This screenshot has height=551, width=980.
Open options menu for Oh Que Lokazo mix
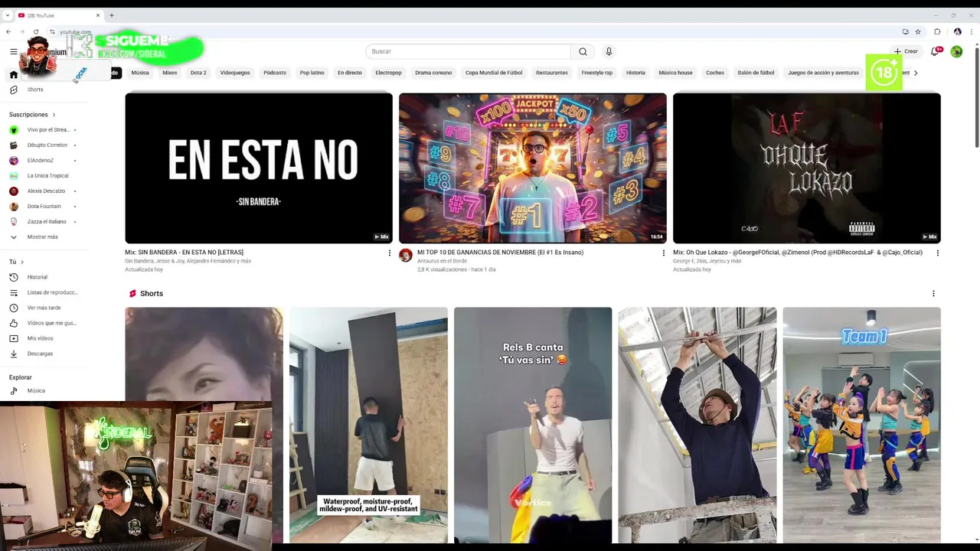[937, 253]
